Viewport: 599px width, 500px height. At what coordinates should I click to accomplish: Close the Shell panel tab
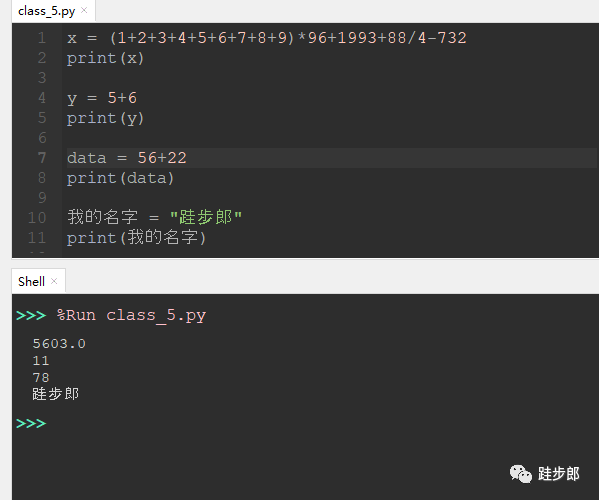(x=54, y=281)
